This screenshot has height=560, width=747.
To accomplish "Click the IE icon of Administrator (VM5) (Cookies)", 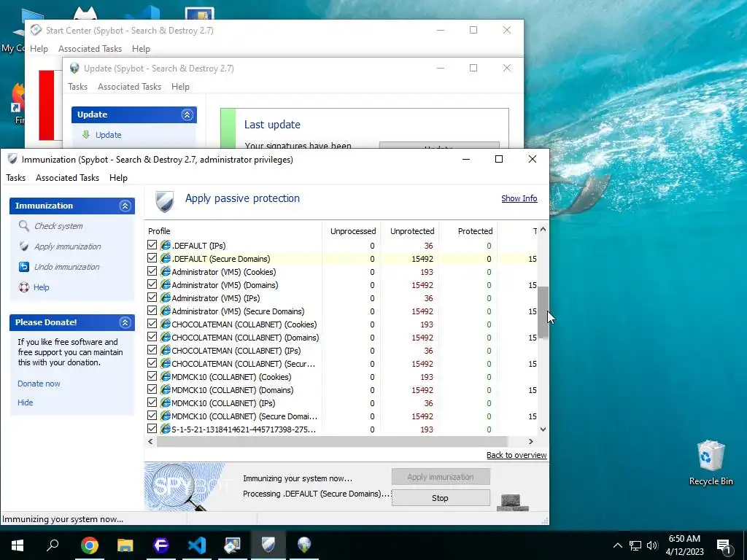I will 166,271.
